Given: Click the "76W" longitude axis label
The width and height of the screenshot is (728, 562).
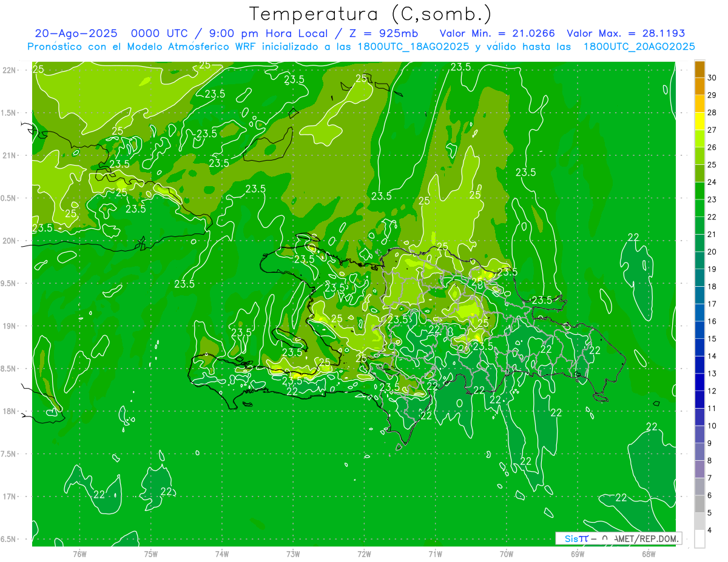Looking at the screenshot, I should (x=79, y=554).
